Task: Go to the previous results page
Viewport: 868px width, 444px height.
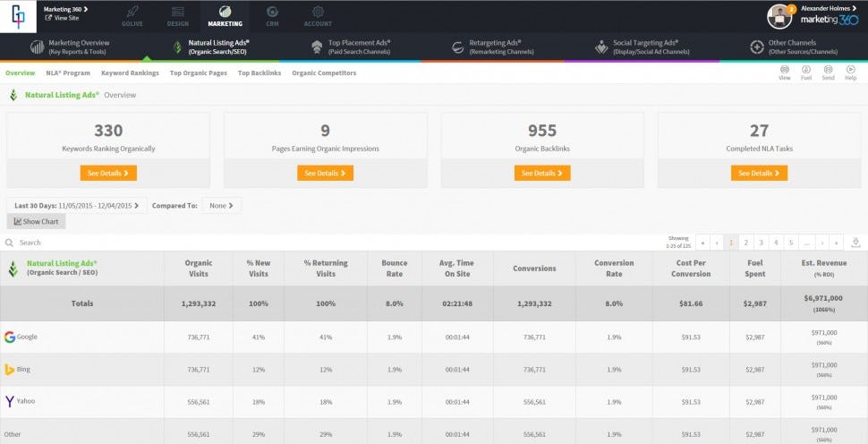Action: pos(718,243)
